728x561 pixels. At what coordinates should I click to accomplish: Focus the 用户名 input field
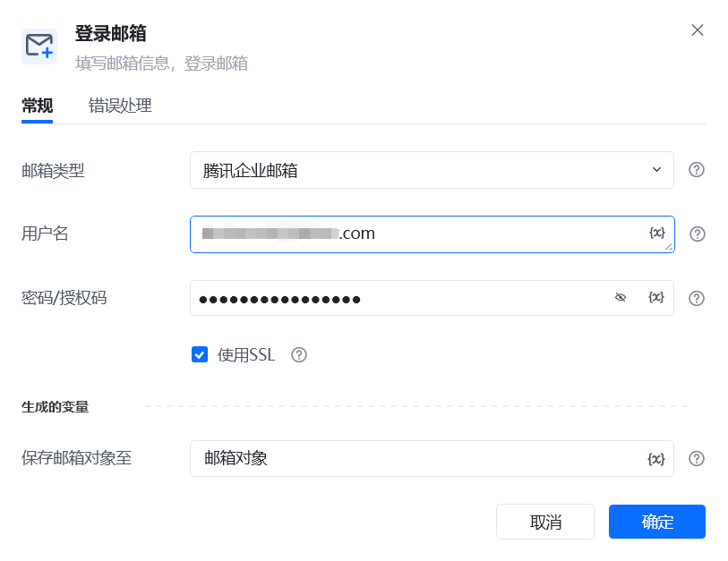pos(432,234)
